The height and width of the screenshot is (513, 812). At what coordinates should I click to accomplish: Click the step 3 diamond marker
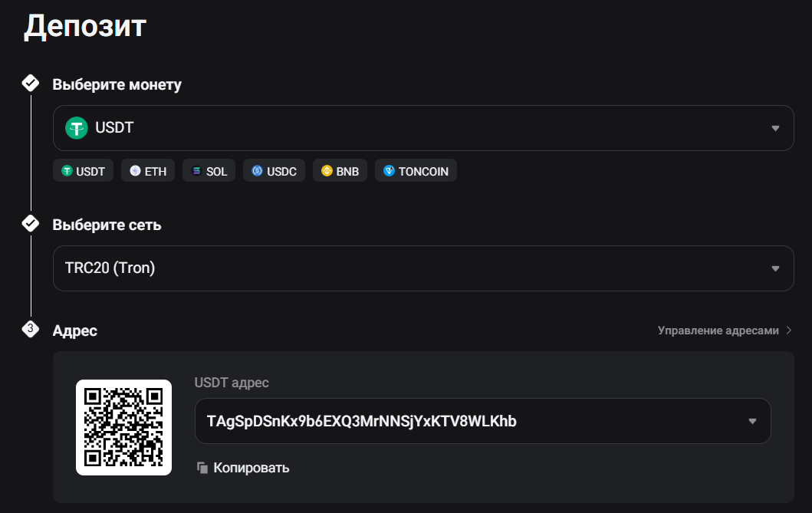(31, 329)
